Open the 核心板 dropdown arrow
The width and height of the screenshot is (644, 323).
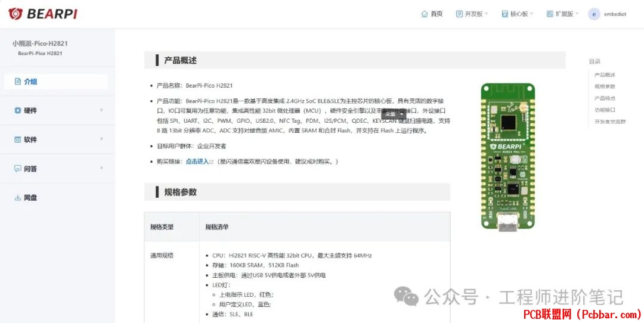coord(531,14)
